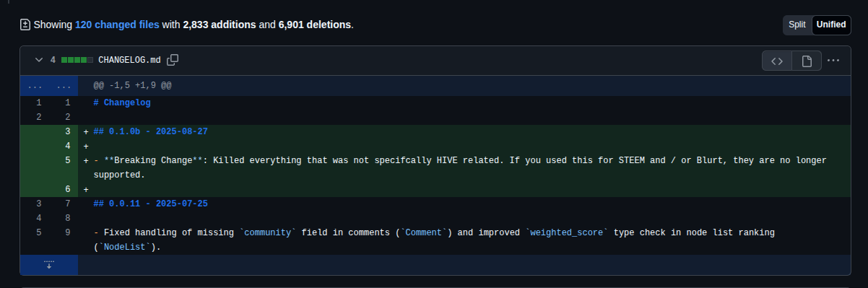Expand down hidden lines arrow icon
The width and height of the screenshot is (868, 288).
49,264
